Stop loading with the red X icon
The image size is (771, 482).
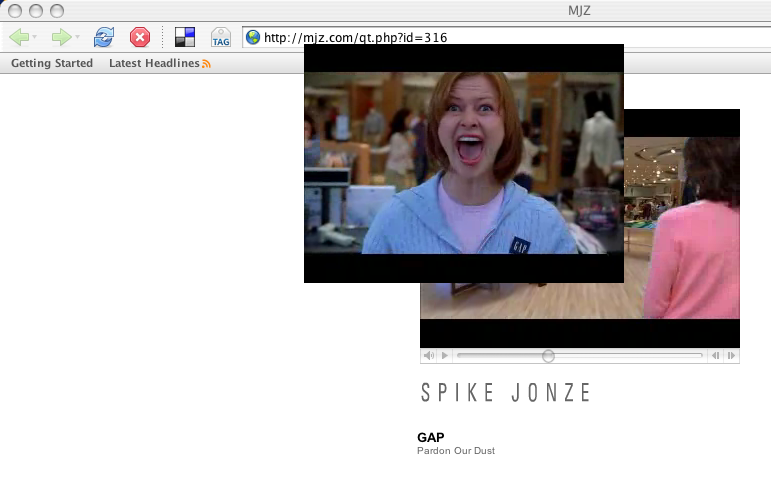140,37
